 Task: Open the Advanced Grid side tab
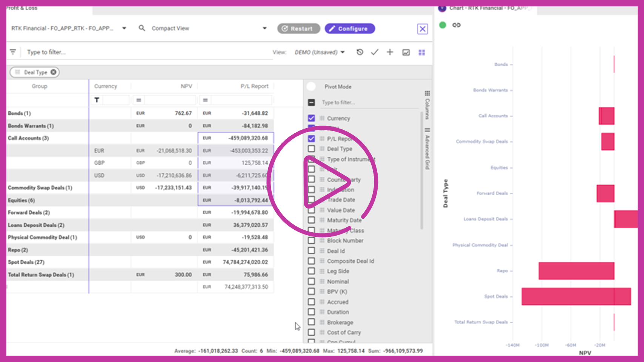pos(427,149)
